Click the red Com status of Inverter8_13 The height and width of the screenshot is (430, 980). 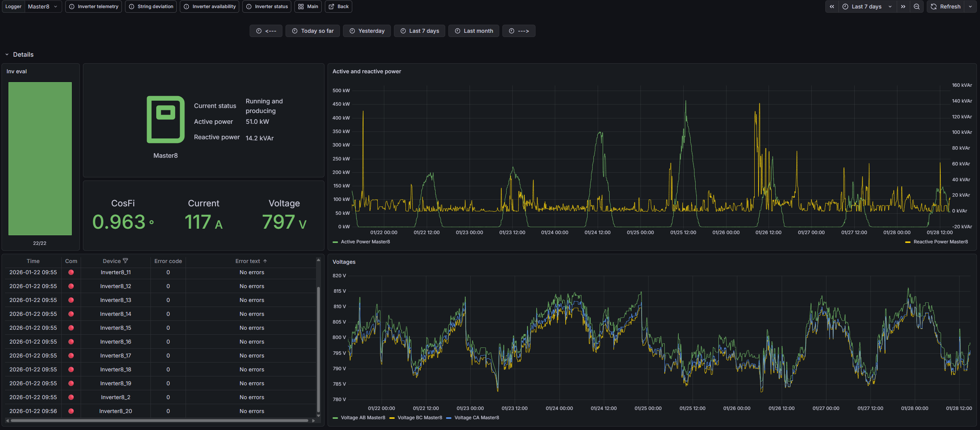point(71,300)
